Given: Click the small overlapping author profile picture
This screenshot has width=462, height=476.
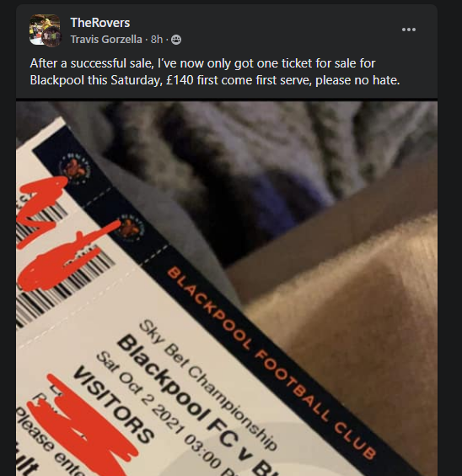Looking at the screenshot, I should [x=51, y=37].
